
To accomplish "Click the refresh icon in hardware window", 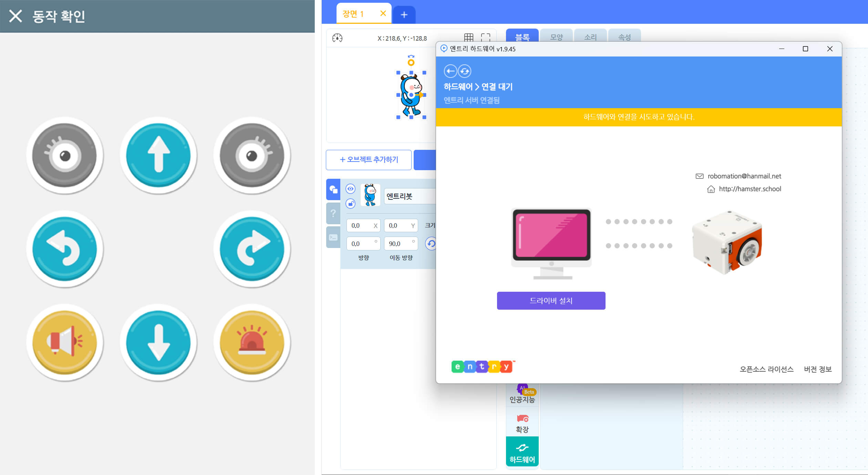I will (465, 71).
